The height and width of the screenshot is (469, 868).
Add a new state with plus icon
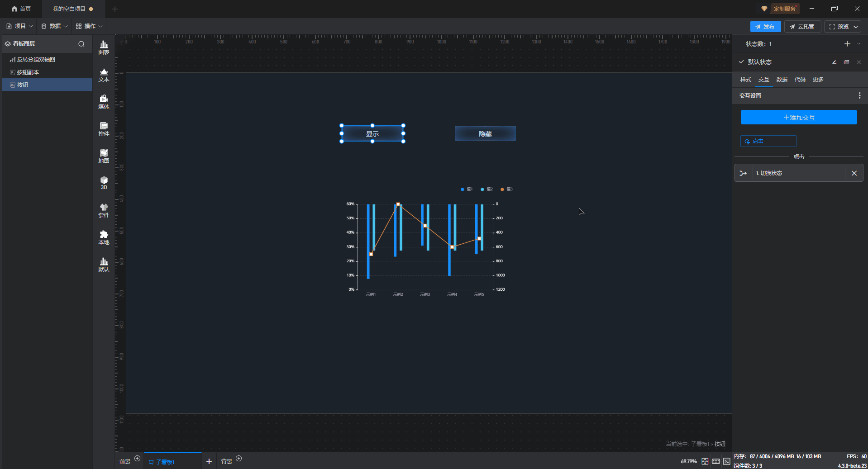847,44
